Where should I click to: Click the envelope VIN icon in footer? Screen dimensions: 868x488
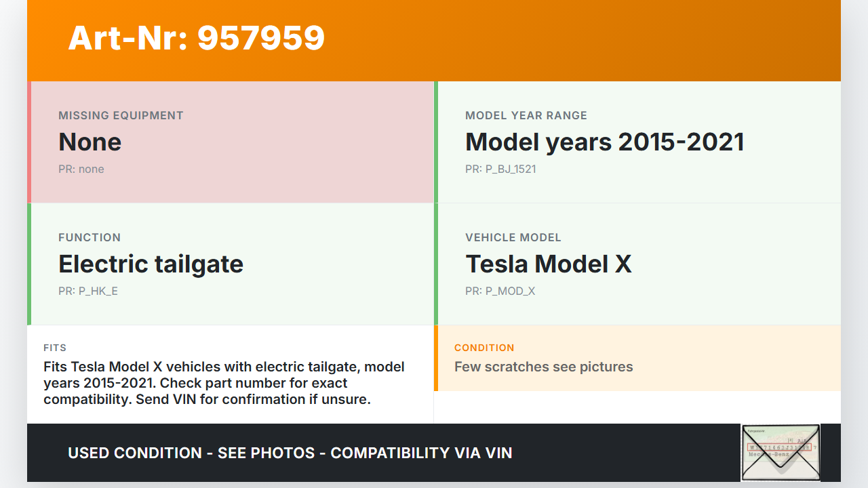click(x=781, y=452)
